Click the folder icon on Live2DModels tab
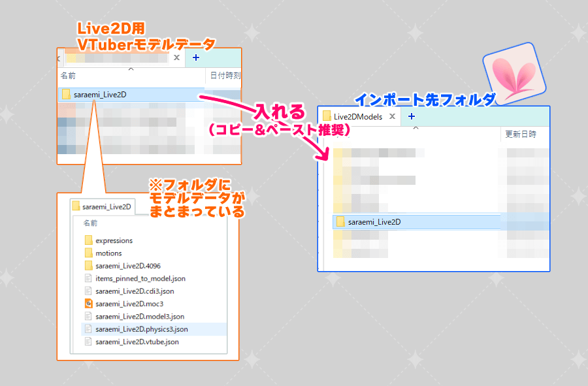The height and width of the screenshot is (386, 588). (327, 116)
